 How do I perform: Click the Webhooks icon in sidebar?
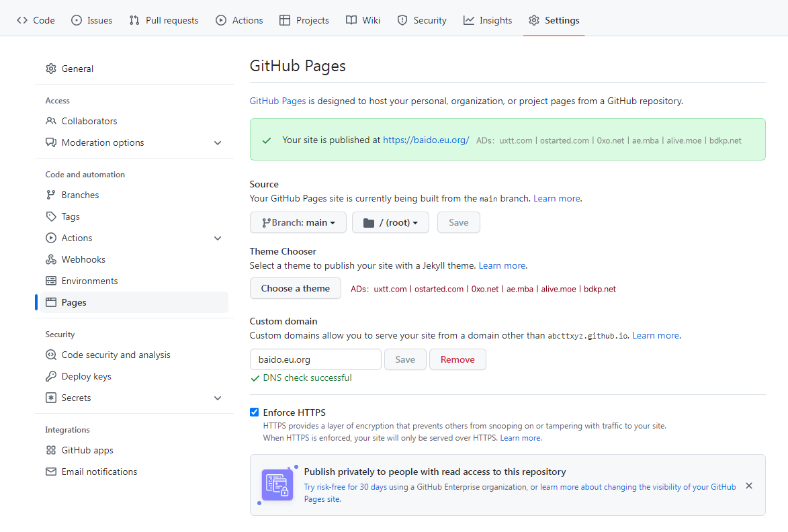tap(51, 260)
